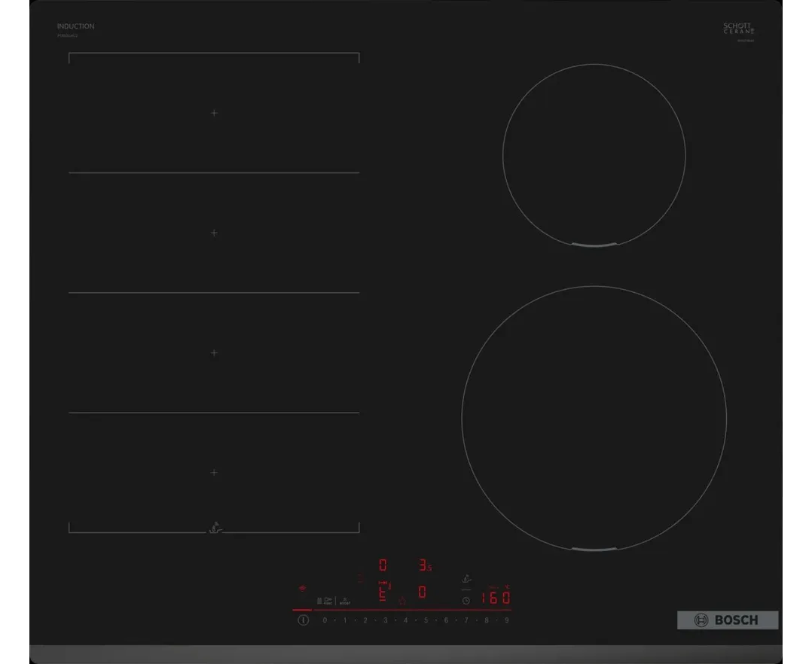This screenshot has height=664, width=812.
Task: Tap the 160 temperature display
Action: click(x=496, y=599)
